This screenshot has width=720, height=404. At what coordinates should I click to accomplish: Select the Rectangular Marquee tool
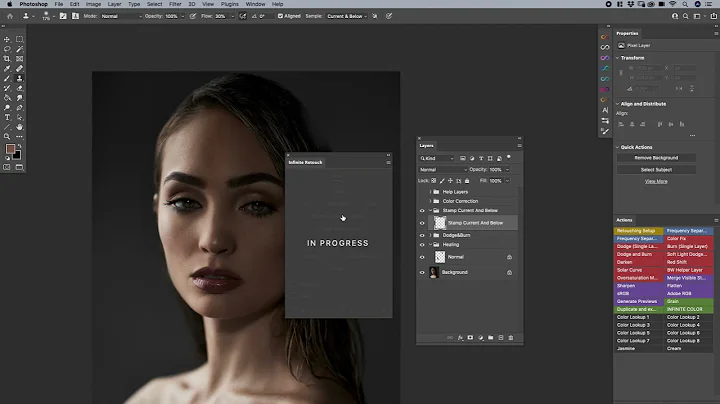(x=19, y=39)
